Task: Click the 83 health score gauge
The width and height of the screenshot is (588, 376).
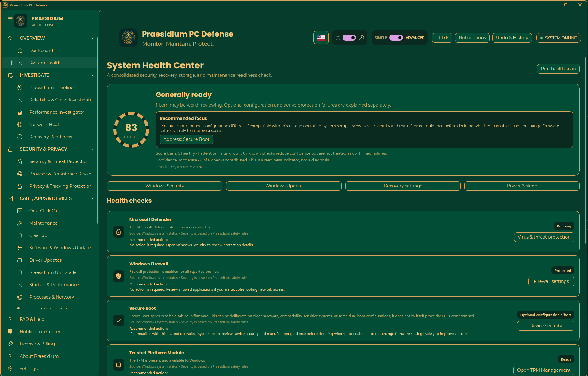Action: point(131,130)
